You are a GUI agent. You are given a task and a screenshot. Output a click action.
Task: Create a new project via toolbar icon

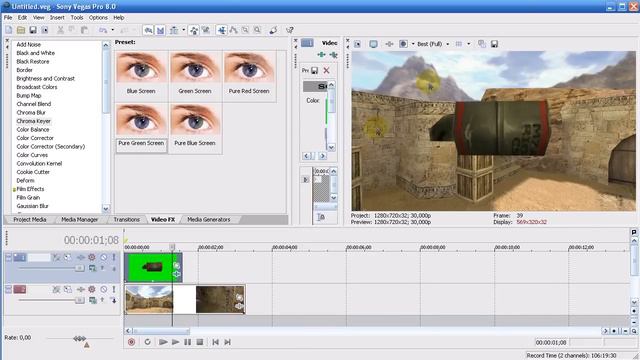(9, 30)
